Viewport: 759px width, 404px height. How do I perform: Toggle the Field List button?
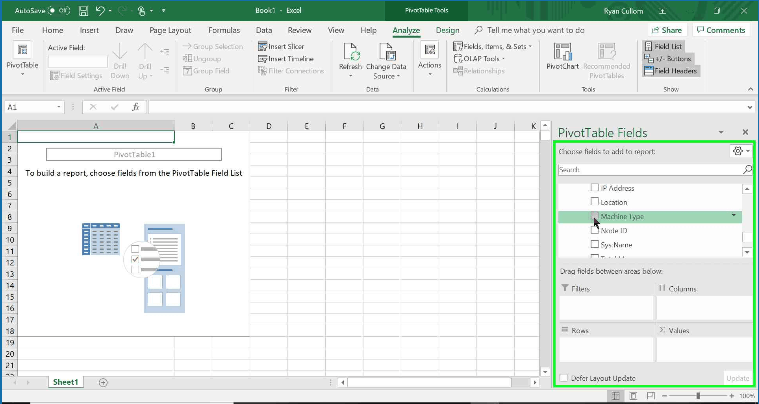pyautogui.click(x=663, y=46)
